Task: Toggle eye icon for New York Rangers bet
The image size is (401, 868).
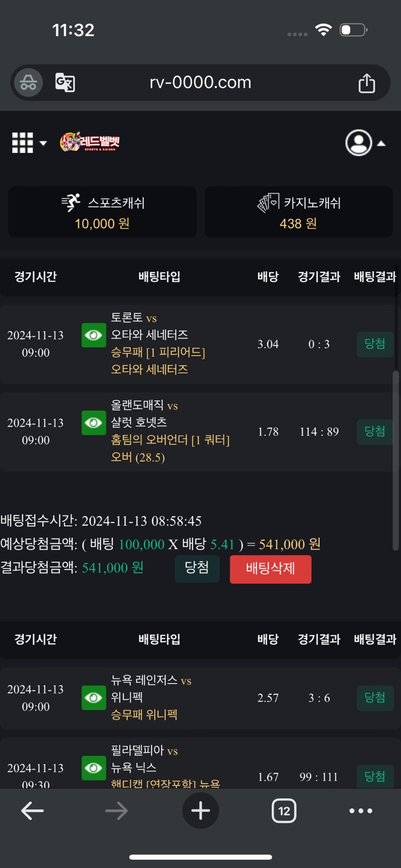Action: click(x=93, y=697)
